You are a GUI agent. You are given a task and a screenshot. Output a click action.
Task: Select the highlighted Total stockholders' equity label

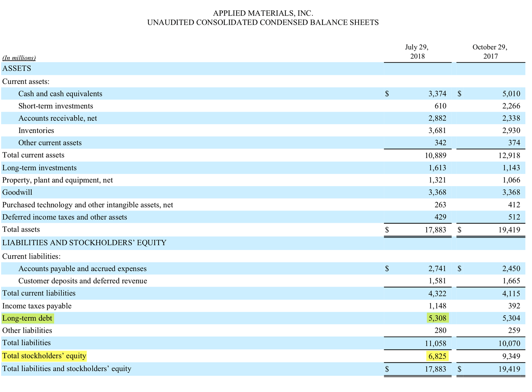coord(44,356)
